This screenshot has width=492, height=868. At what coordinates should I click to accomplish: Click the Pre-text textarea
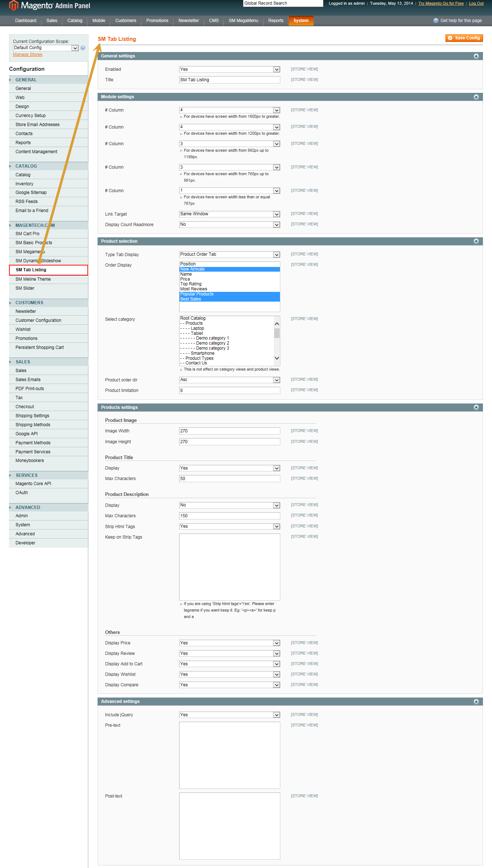tap(230, 755)
